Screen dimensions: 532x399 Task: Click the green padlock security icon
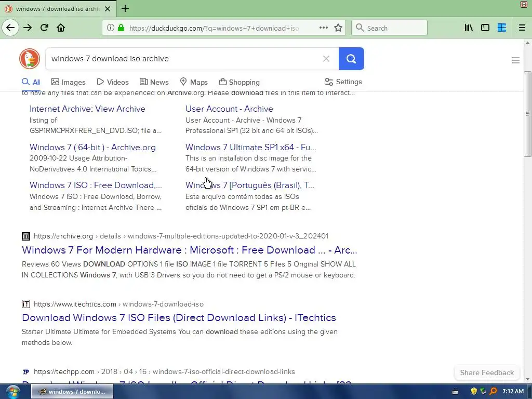(121, 28)
